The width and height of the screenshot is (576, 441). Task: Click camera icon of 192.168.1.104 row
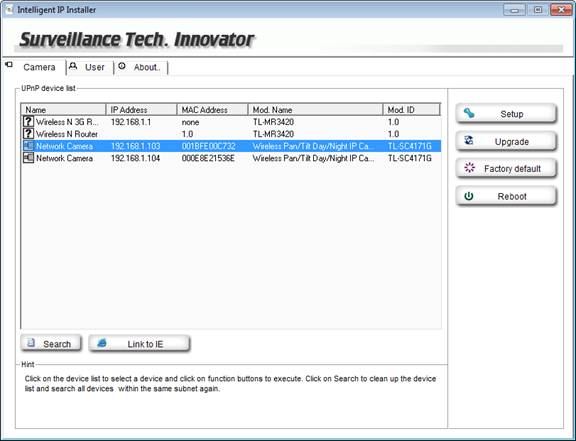click(28, 158)
